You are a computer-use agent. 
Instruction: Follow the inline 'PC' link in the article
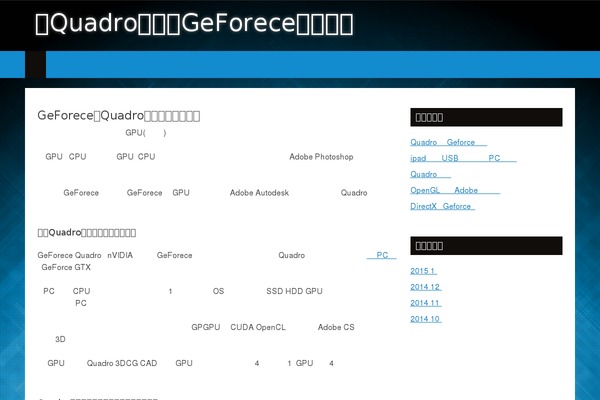coord(382,255)
